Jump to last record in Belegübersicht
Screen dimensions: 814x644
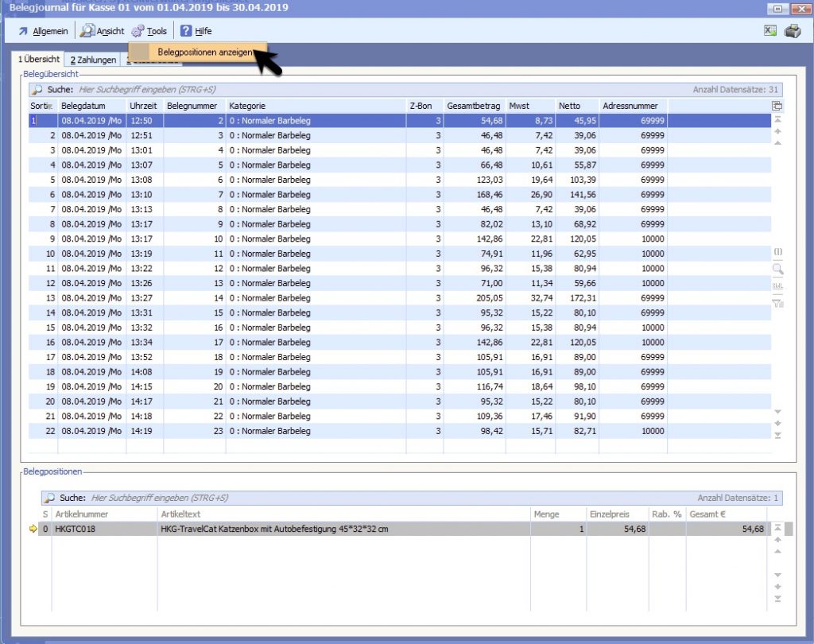(x=777, y=436)
